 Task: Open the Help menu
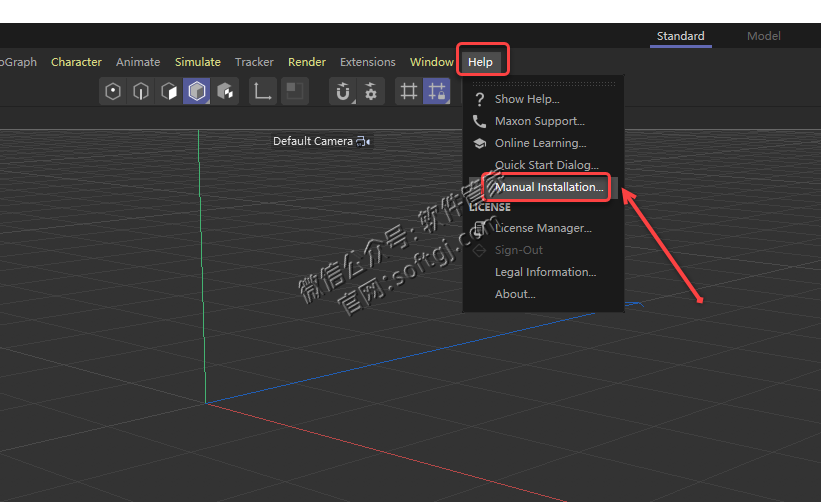point(480,62)
